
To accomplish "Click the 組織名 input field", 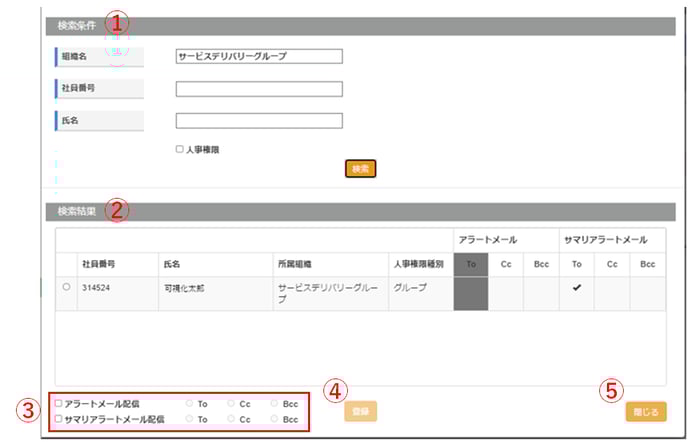I will 259,56.
